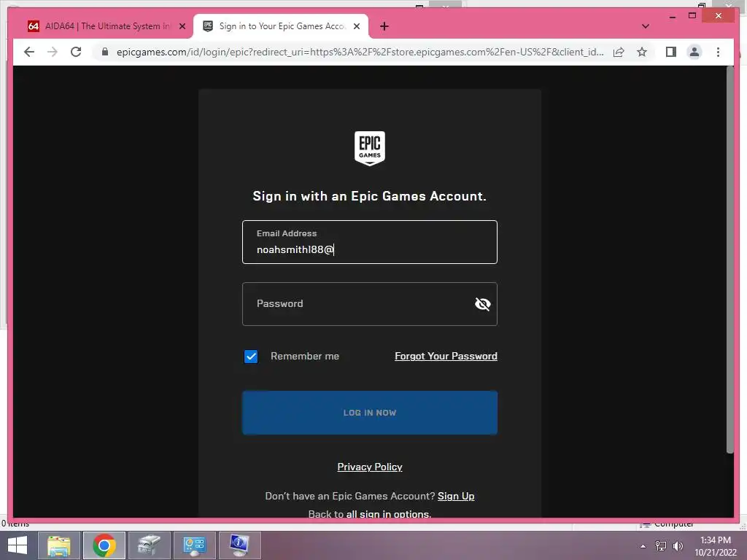Click the page vertical scrollbar

729,260
